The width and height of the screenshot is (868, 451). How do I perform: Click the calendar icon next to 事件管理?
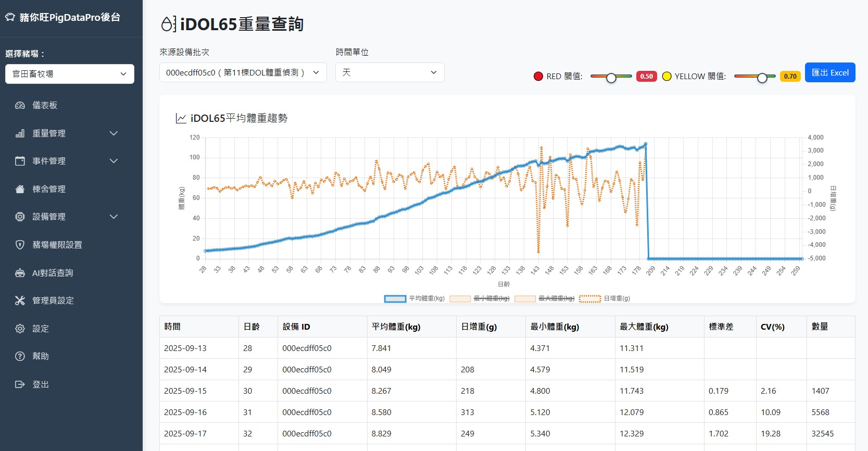click(x=20, y=161)
